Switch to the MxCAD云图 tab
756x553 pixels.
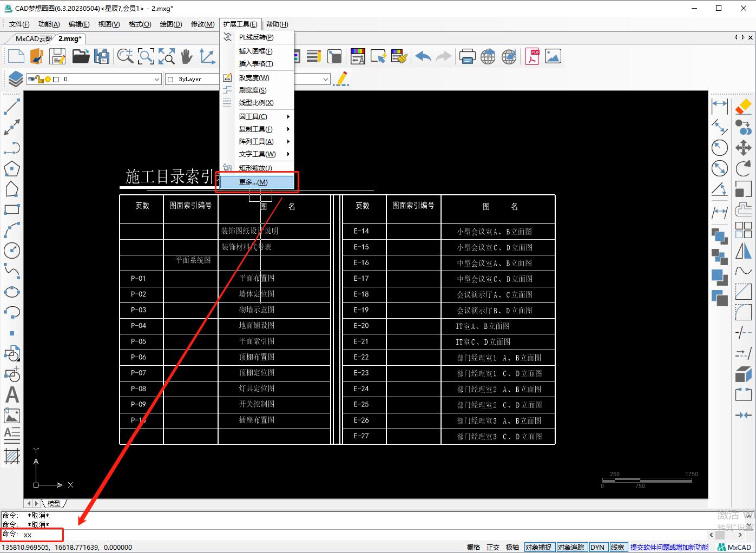pos(32,39)
